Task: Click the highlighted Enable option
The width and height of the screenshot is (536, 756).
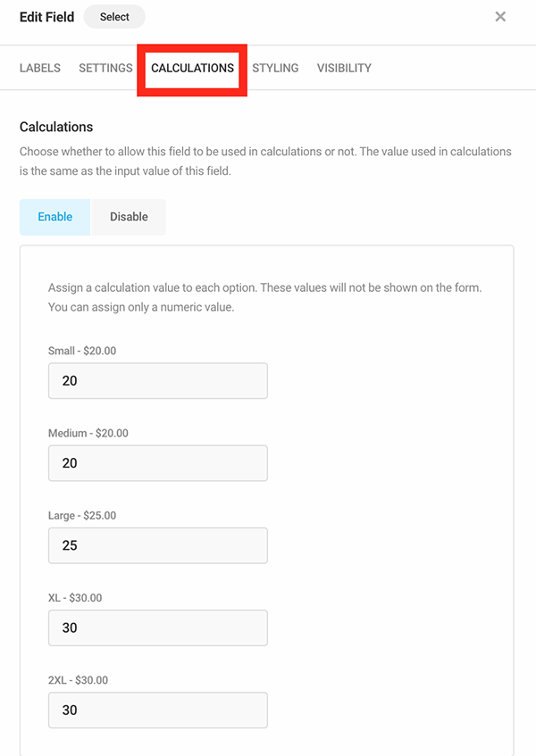Action: pyautogui.click(x=54, y=216)
